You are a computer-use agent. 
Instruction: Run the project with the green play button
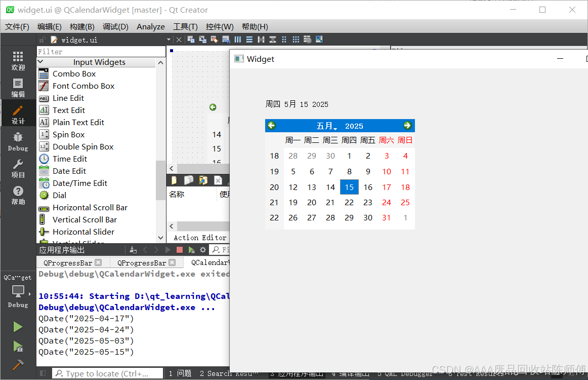[x=17, y=327]
